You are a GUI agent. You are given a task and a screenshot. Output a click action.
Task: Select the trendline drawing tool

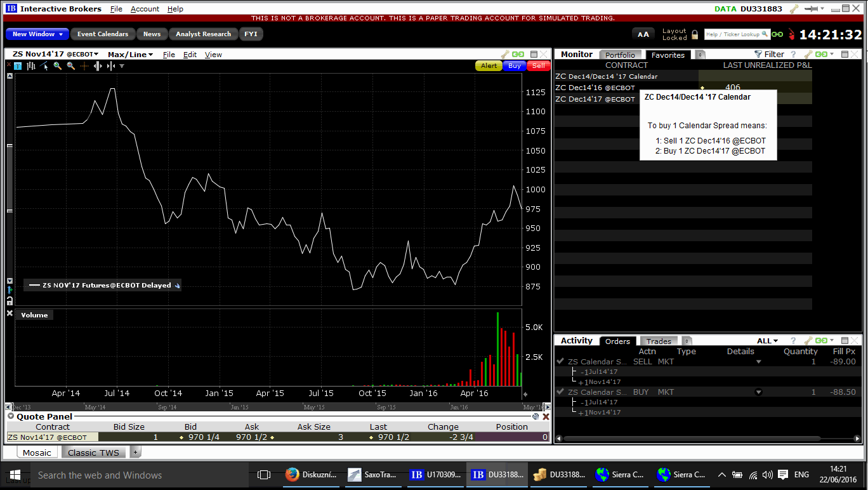(44, 66)
